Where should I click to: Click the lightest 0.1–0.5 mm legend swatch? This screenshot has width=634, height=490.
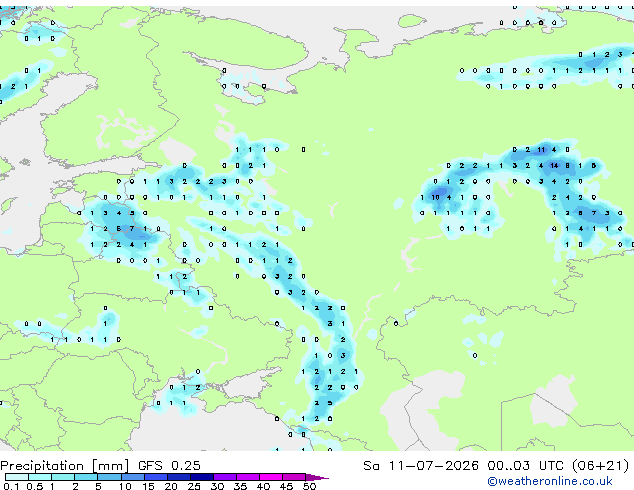[x=17, y=477]
